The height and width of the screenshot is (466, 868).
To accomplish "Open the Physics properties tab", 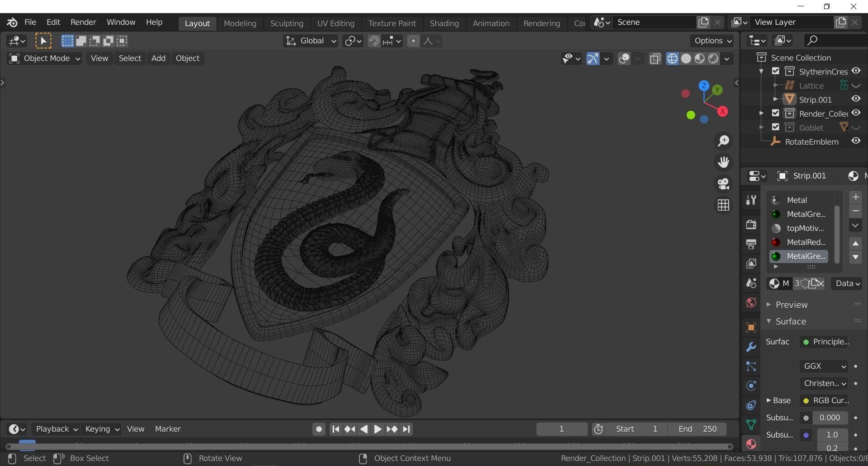I will tap(751, 386).
